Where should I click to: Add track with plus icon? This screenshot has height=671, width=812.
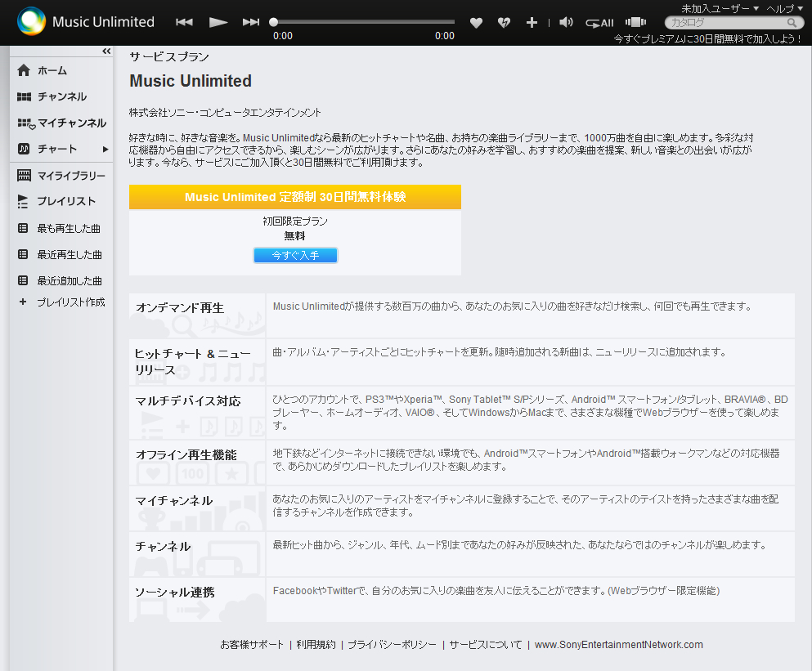(x=532, y=22)
